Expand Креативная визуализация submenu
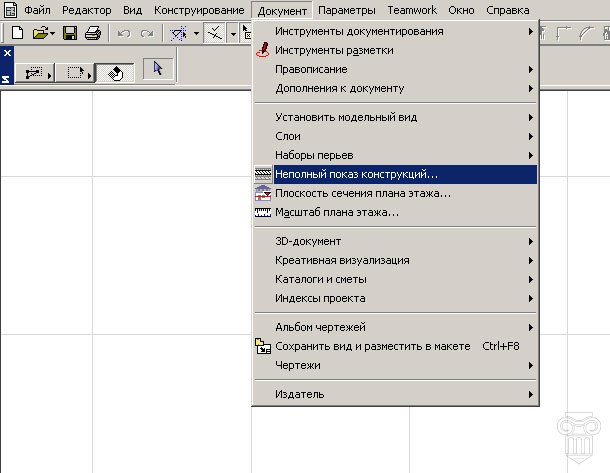This screenshot has height=473, width=610. click(395, 261)
